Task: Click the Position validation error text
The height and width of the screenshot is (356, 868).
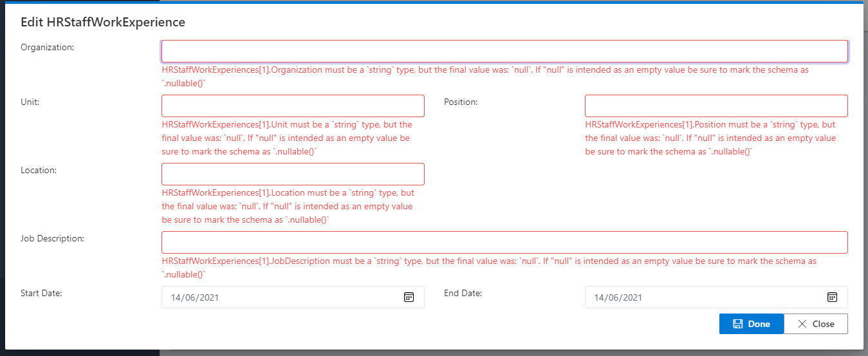Action: [710, 138]
